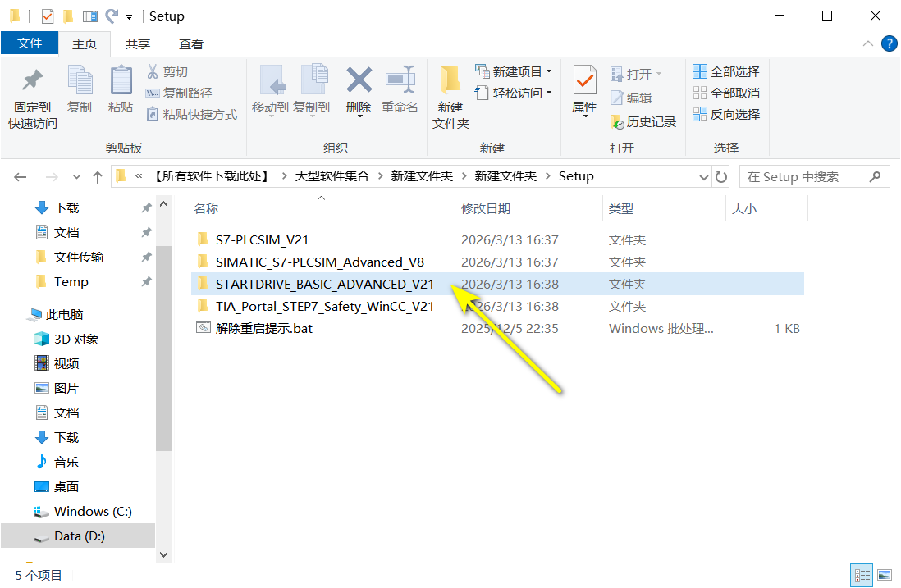The height and width of the screenshot is (588, 901).
Task: Open Data (D:) drive
Action: click(78, 536)
